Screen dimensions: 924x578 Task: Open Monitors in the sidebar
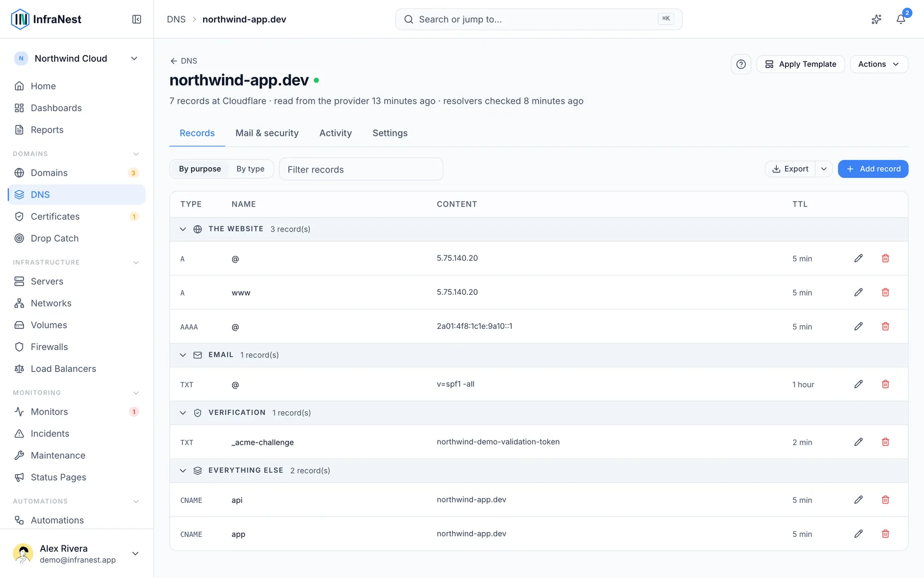coord(77,411)
